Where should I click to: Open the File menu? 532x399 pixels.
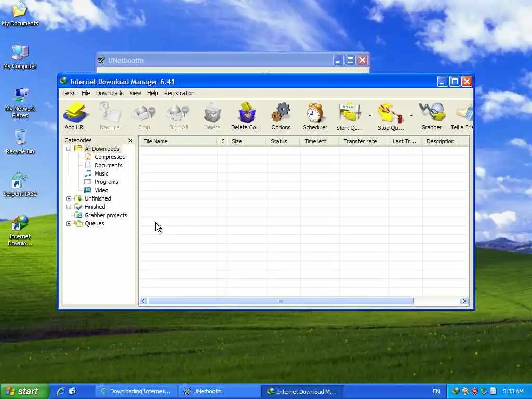[86, 93]
